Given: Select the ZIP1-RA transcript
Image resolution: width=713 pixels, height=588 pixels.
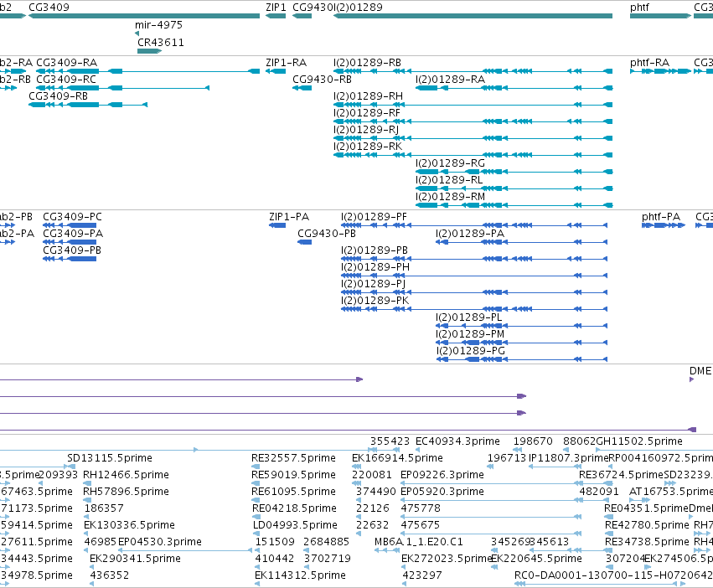Looking at the screenshot, I should [x=286, y=62].
